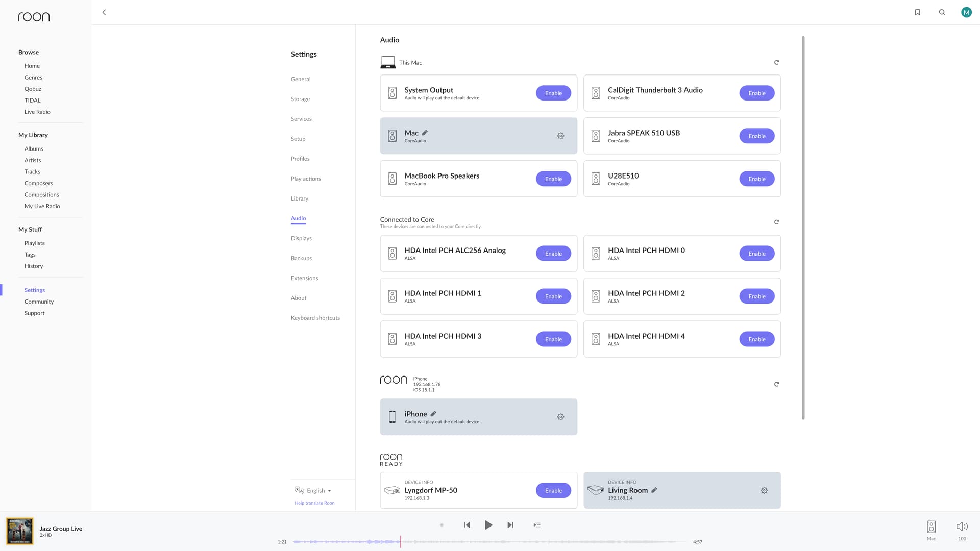Viewport: 980px width, 551px height.
Task: Open Library settings tab
Action: point(300,198)
